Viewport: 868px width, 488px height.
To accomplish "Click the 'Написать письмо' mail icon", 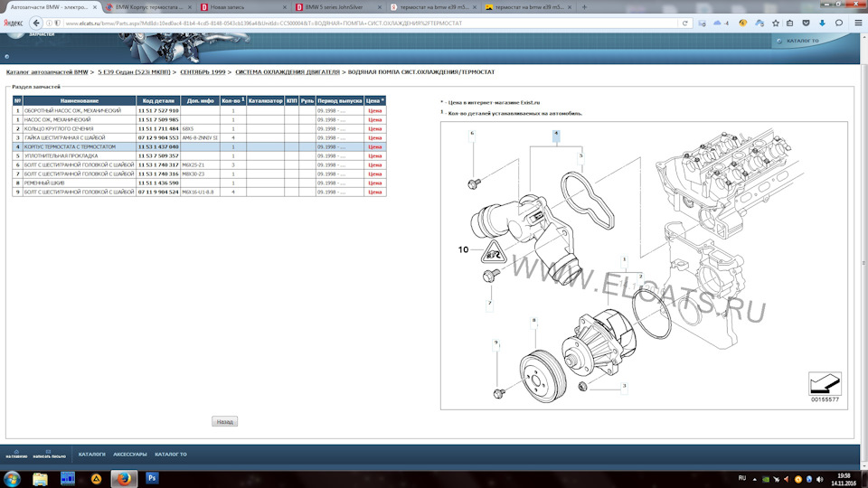I will (x=48, y=452).
